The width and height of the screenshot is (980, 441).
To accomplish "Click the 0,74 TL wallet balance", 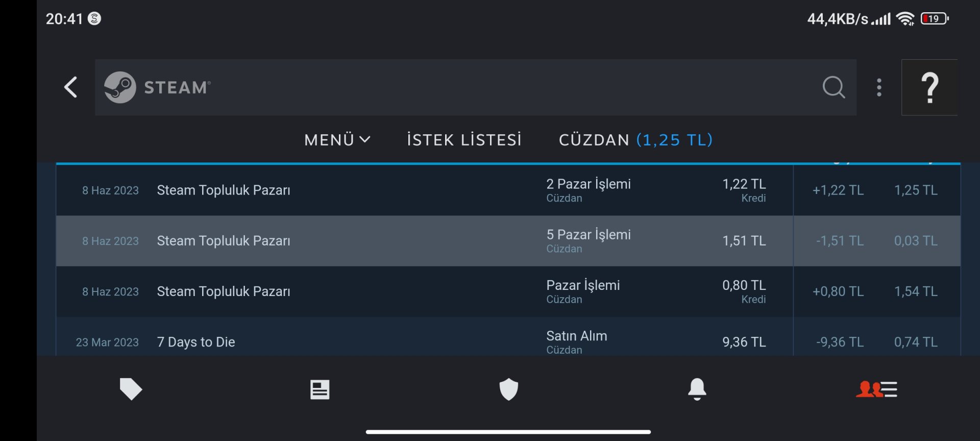I will (916, 342).
